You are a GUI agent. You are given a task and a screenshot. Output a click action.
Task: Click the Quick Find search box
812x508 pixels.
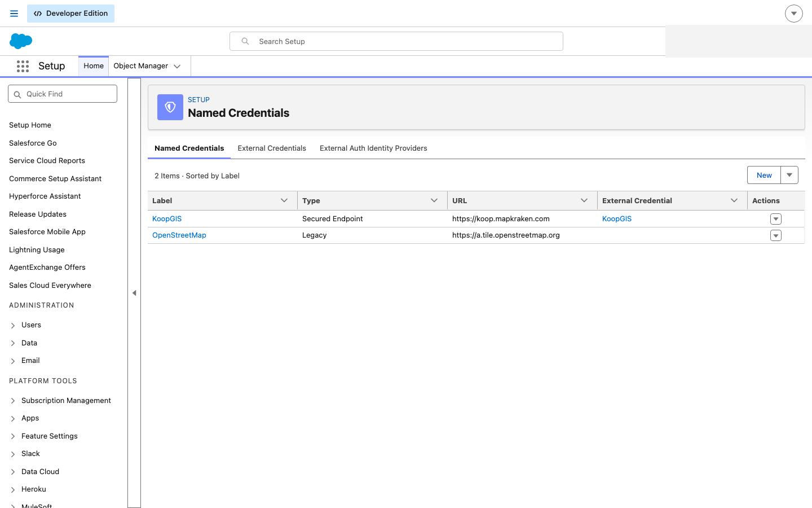63,94
